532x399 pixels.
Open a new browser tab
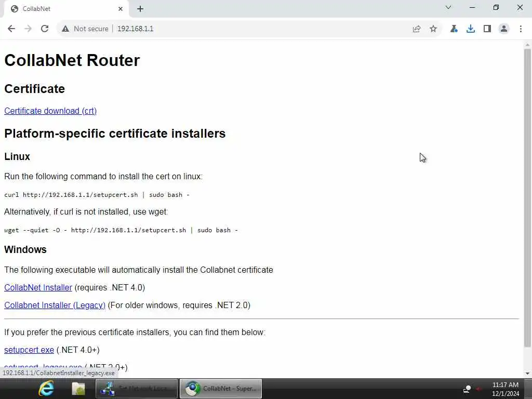(140, 9)
